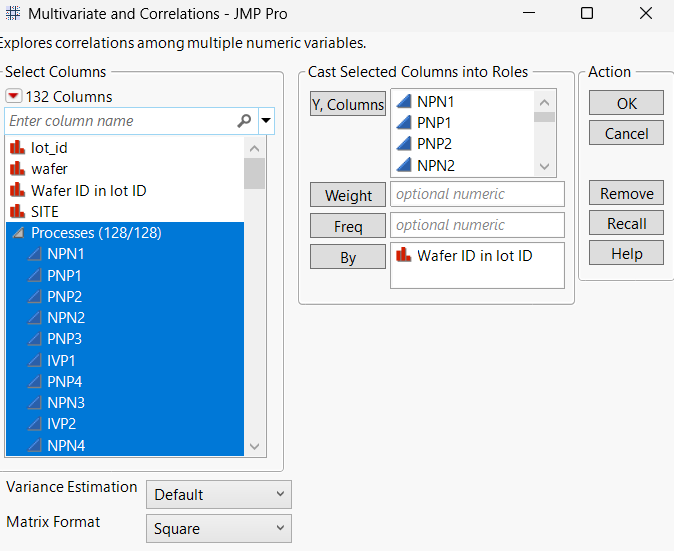Collapse the Processes (128/128) group

(x=17, y=233)
